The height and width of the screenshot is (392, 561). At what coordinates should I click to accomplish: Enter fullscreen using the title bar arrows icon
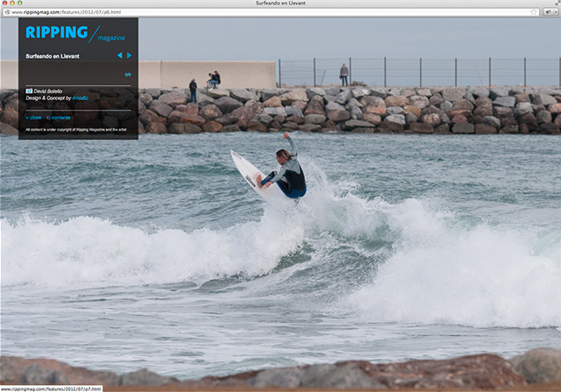[x=554, y=4]
